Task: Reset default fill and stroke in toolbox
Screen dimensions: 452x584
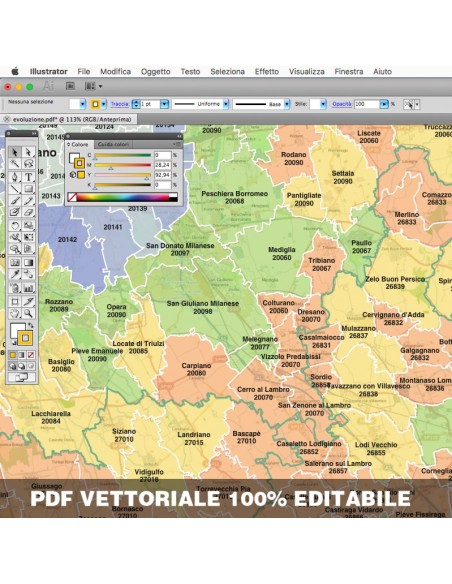Action: click(13, 343)
